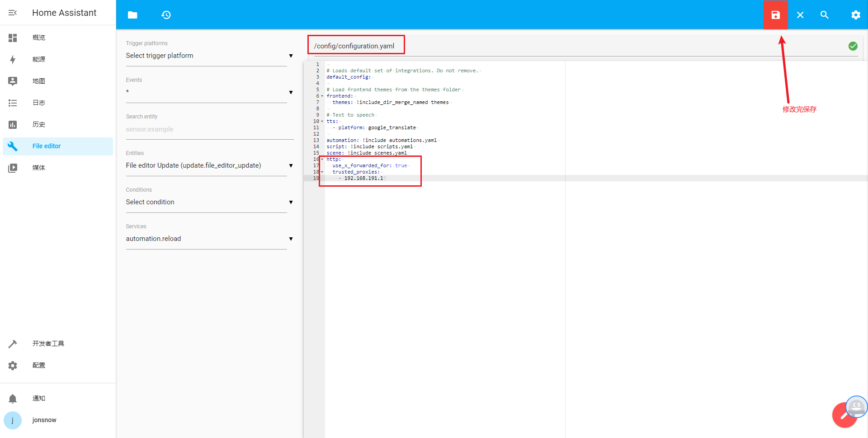Collapse the tts: block at line 10

[322, 122]
